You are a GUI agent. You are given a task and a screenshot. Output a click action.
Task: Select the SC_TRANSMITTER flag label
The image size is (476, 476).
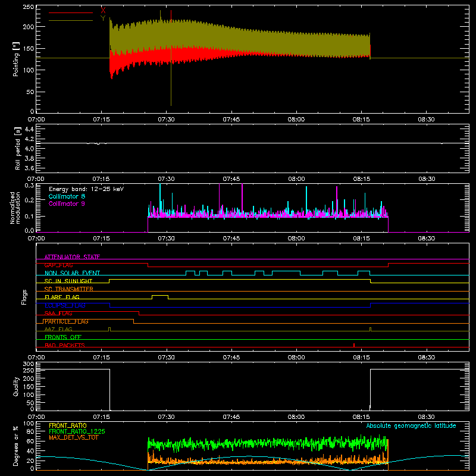point(69,289)
